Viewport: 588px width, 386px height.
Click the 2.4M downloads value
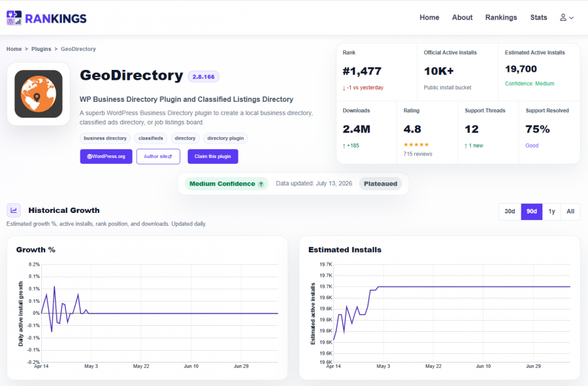[x=356, y=129]
